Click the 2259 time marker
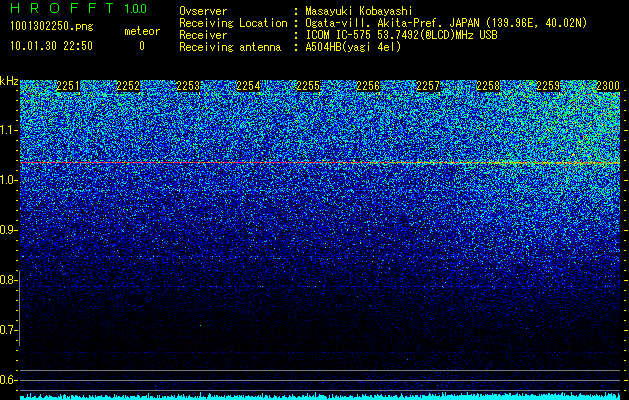 click(548, 86)
